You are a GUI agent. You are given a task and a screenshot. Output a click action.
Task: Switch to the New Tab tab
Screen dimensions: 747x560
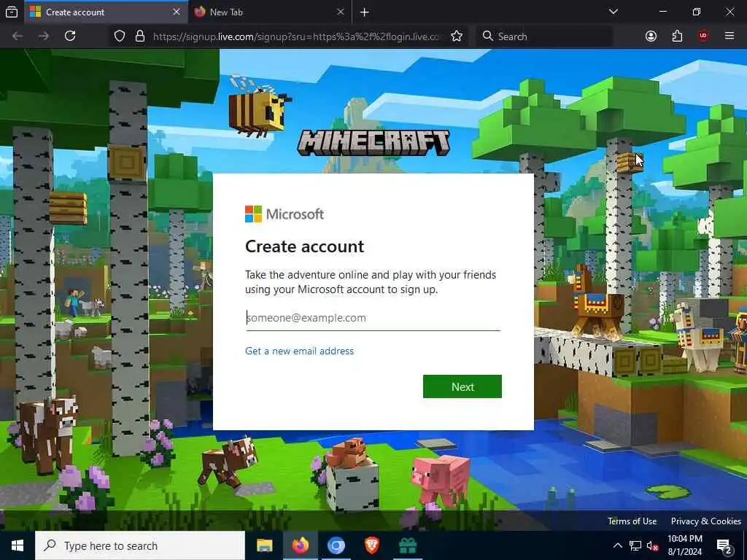270,12
